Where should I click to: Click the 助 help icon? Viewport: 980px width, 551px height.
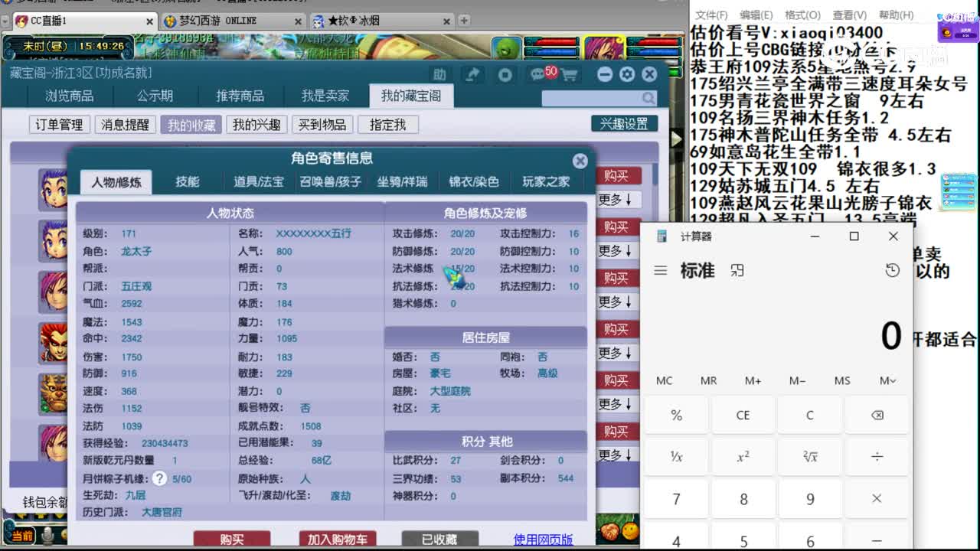click(439, 74)
